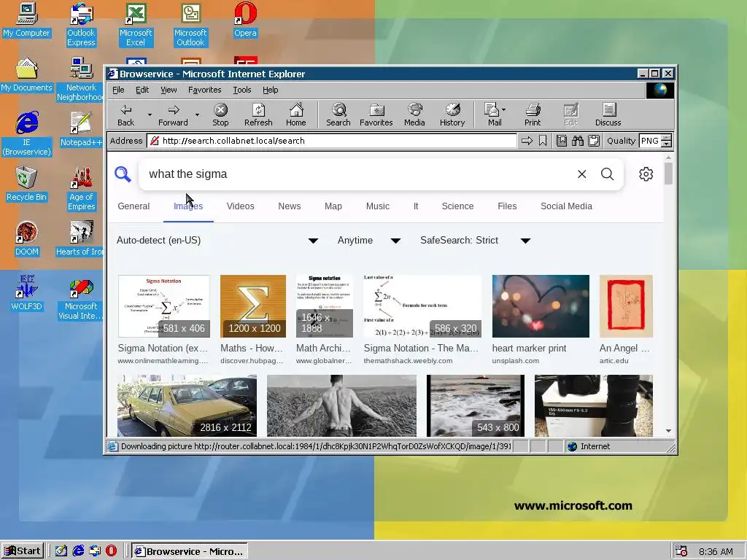Viewport: 747px width, 560px height.
Task: Open Age of Empires desktop icon
Action: (x=81, y=189)
